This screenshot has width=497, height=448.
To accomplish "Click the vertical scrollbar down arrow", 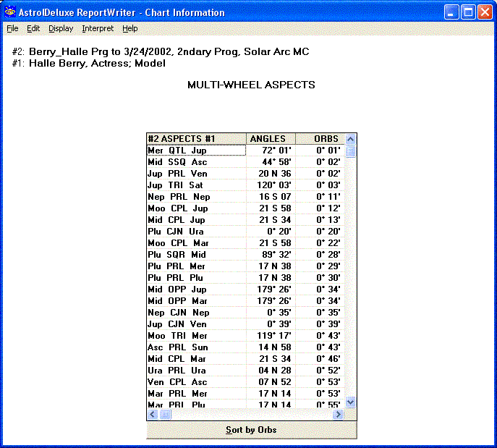I will (x=351, y=402).
